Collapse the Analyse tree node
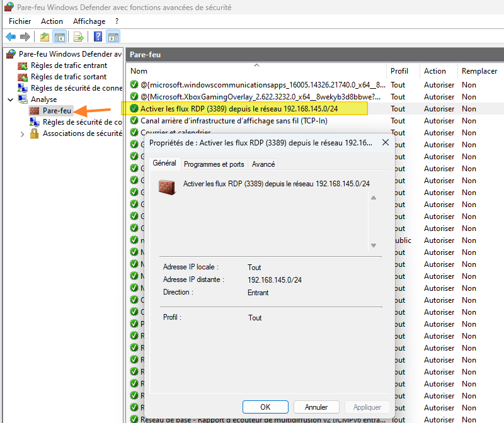The height and width of the screenshot is (423, 504). (10, 99)
